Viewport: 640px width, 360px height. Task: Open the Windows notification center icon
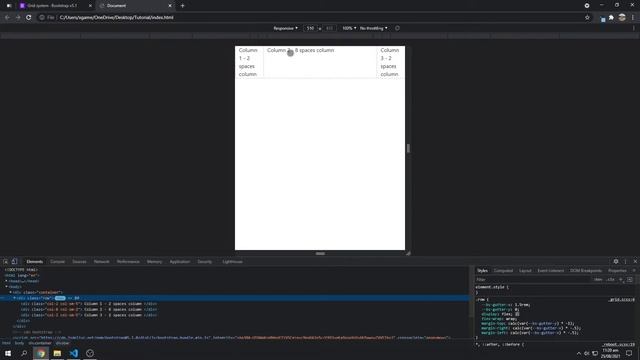[629, 353]
